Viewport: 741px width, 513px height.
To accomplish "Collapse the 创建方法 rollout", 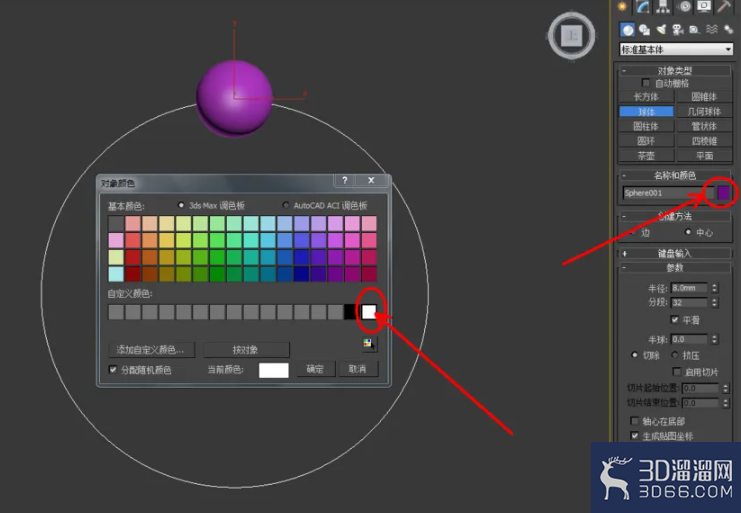I will (675, 216).
